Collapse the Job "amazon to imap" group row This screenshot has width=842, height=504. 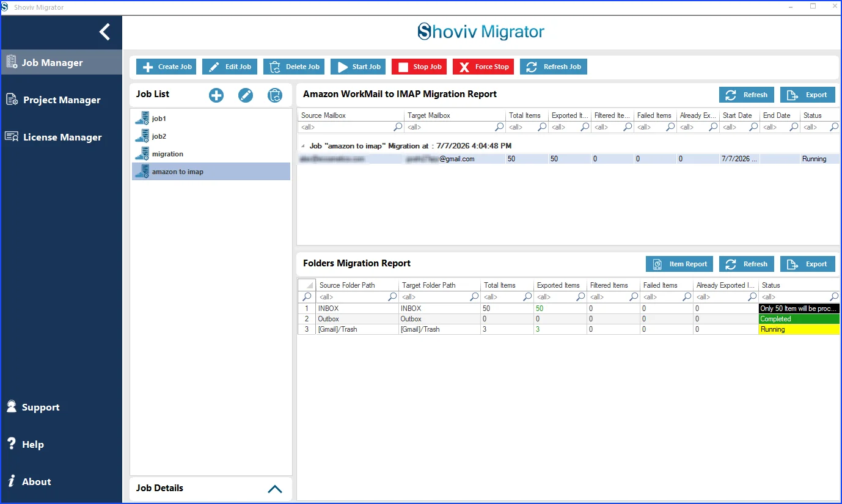(302, 147)
